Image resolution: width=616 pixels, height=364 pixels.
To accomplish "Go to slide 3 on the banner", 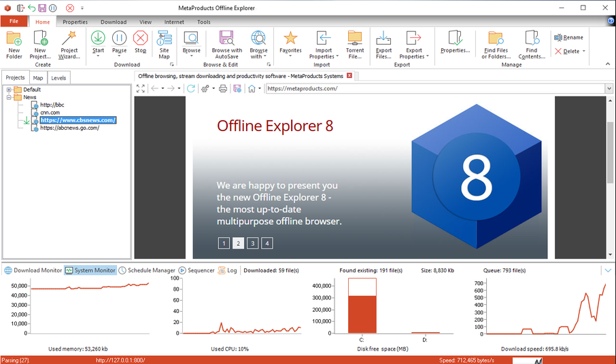I will 253,243.
